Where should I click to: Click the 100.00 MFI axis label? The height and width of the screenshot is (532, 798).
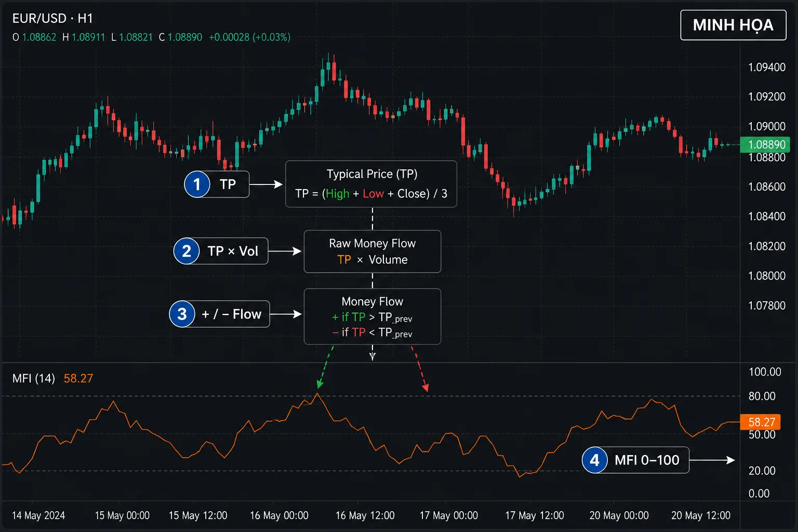(x=765, y=372)
